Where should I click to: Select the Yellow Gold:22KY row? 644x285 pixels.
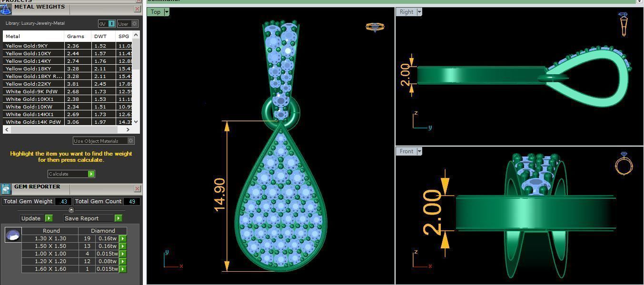pos(68,84)
